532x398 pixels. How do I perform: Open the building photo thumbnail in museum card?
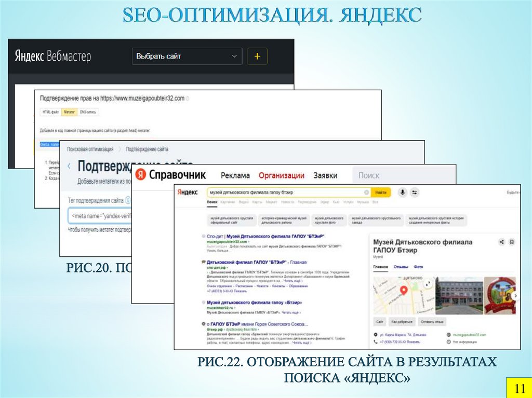459,296
